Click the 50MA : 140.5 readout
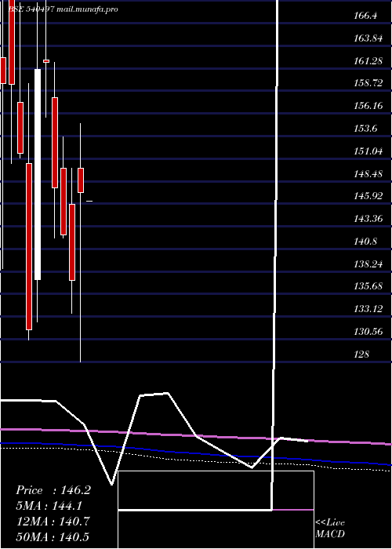The width and height of the screenshot is (392, 549). 53,536
